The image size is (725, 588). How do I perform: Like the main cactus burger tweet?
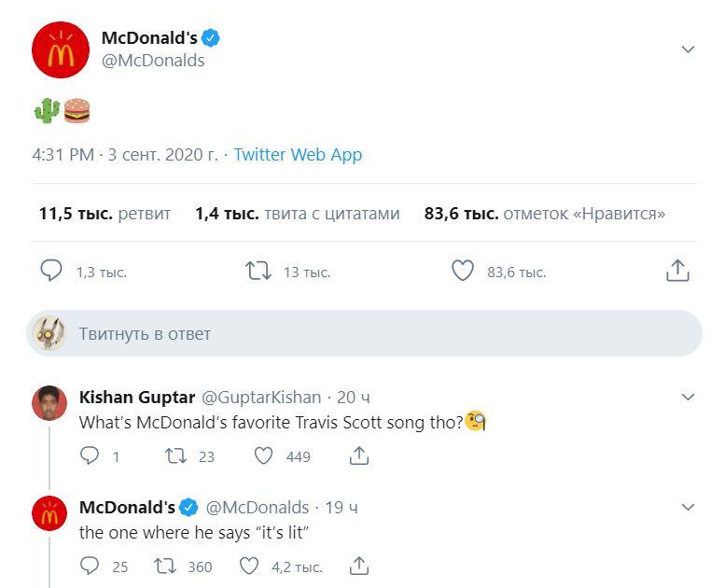point(463,272)
